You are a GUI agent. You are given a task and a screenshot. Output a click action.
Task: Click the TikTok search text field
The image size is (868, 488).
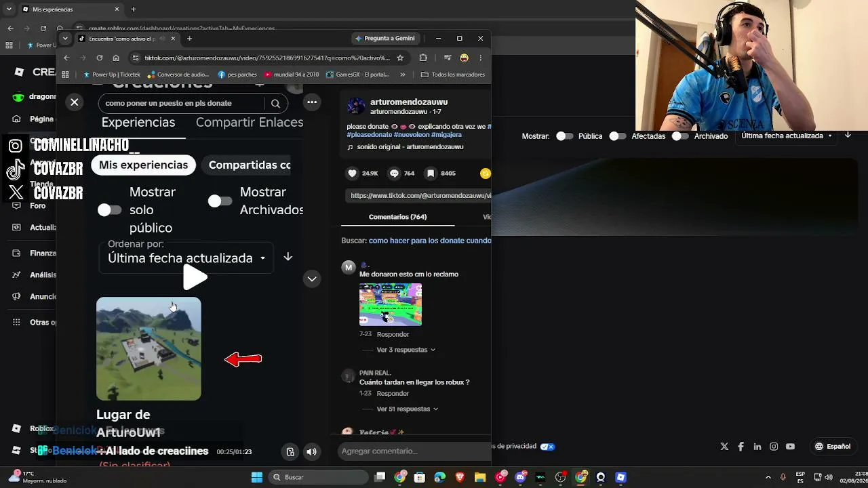[180, 104]
